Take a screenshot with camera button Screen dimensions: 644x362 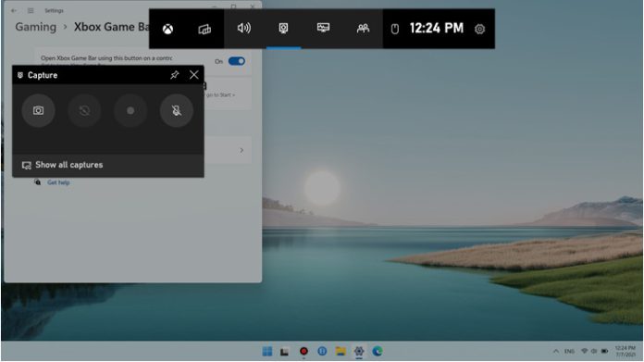click(38, 110)
